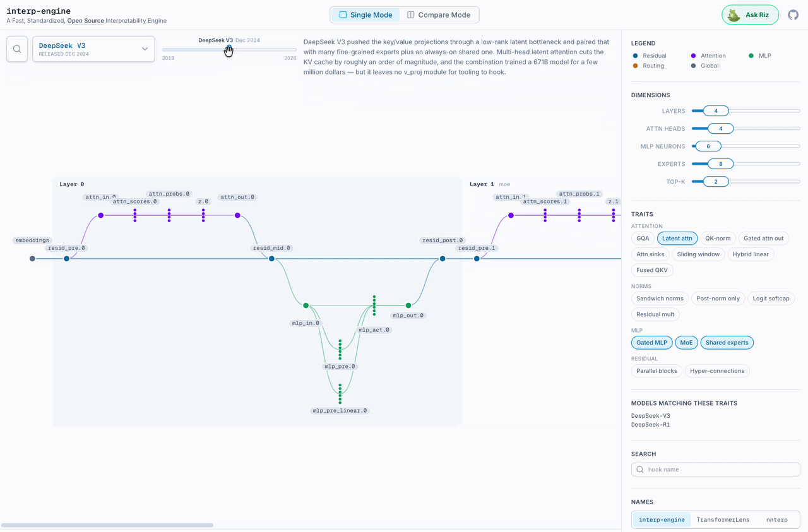Adjust the MLP NEURONS slider handle
This screenshot has width=808, height=532.
708,146
